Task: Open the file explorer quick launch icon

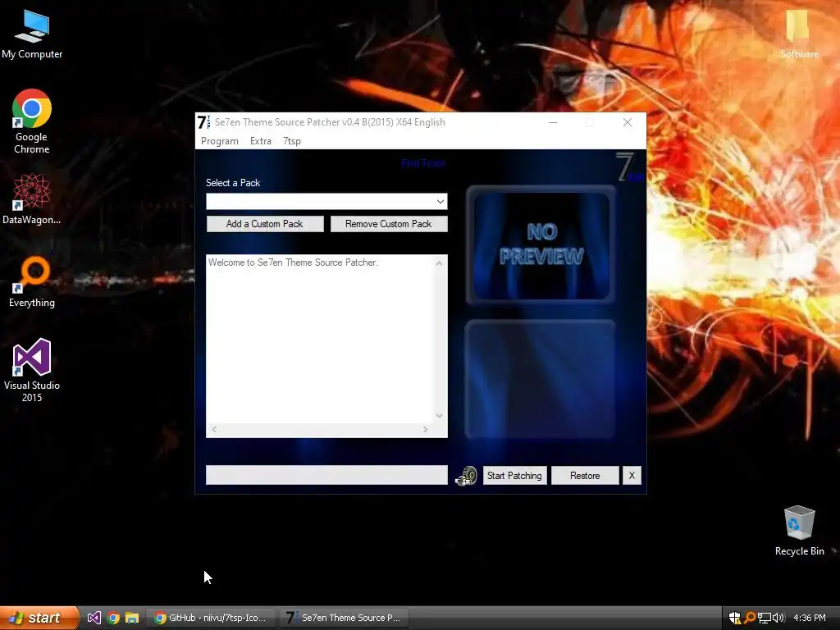Action: 132,618
